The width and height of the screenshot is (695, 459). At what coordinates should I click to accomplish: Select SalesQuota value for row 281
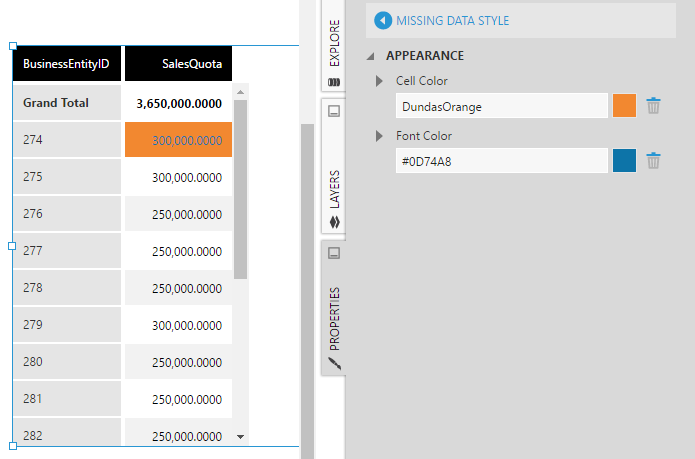click(178, 399)
